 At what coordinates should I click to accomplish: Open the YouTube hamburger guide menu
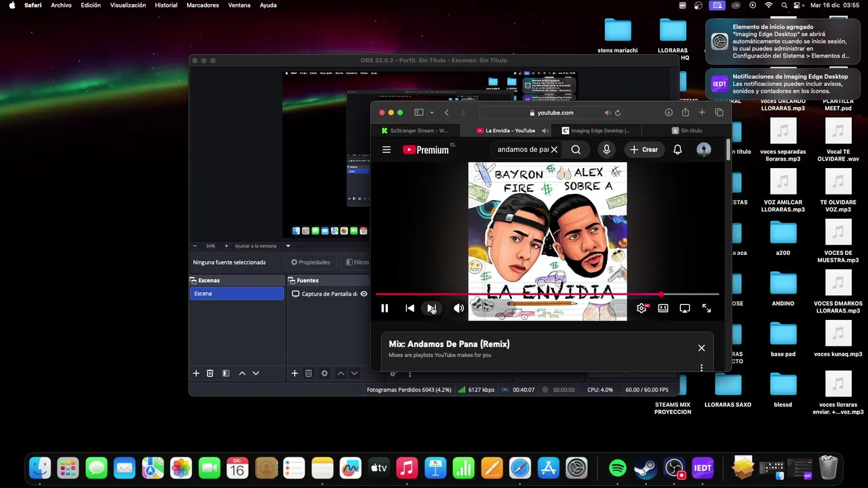click(387, 150)
